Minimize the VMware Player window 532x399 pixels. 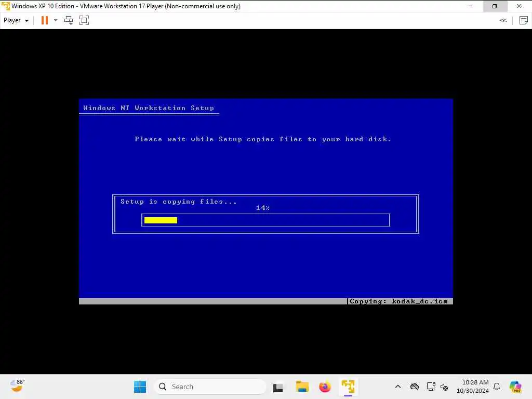click(x=470, y=6)
